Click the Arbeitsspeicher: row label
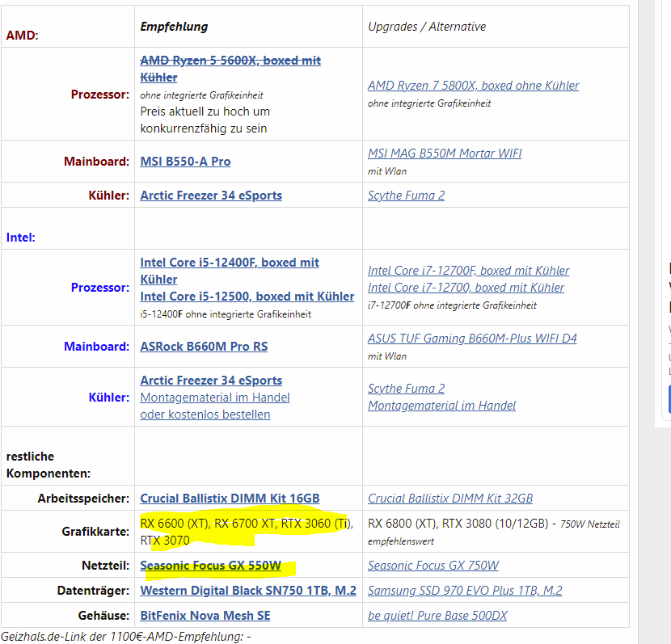Image resolution: width=671 pixels, height=644 pixels. tap(83, 499)
